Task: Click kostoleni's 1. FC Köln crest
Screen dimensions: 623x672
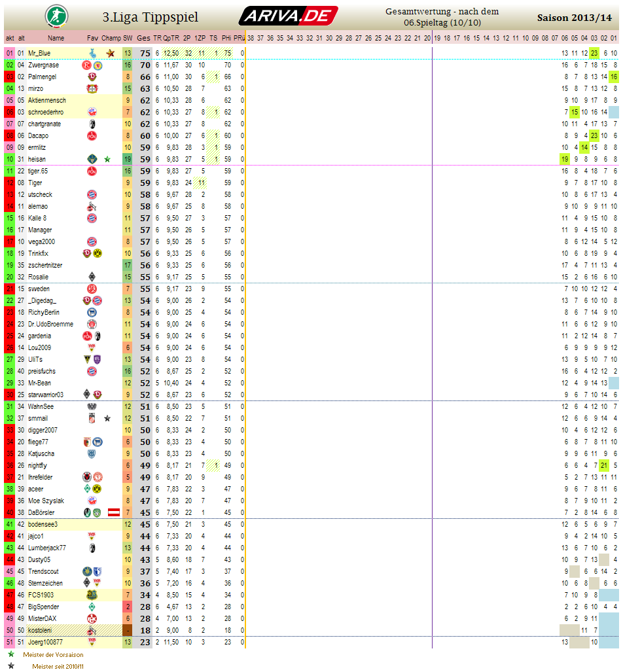Action: coord(92,630)
